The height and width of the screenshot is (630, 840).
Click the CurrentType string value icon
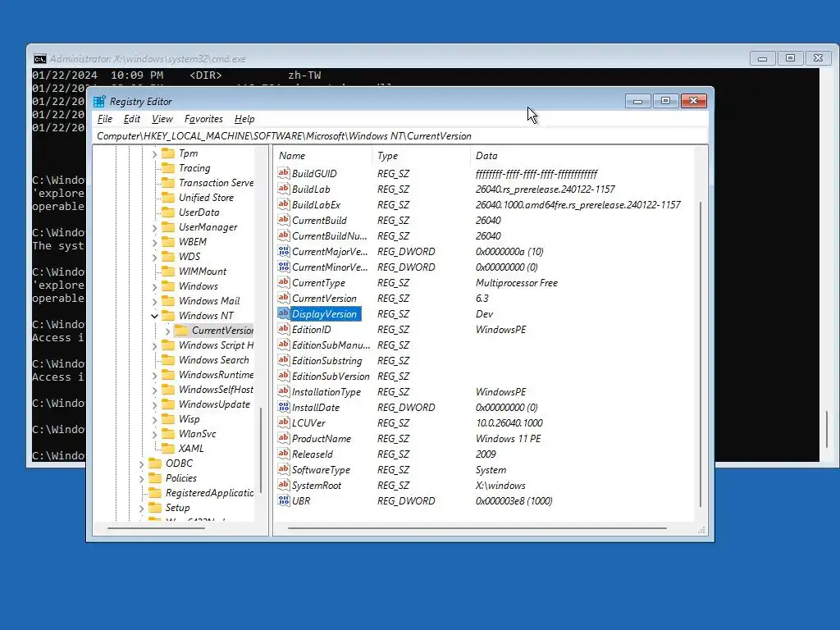pyautogui.click(x=283, y=282)
